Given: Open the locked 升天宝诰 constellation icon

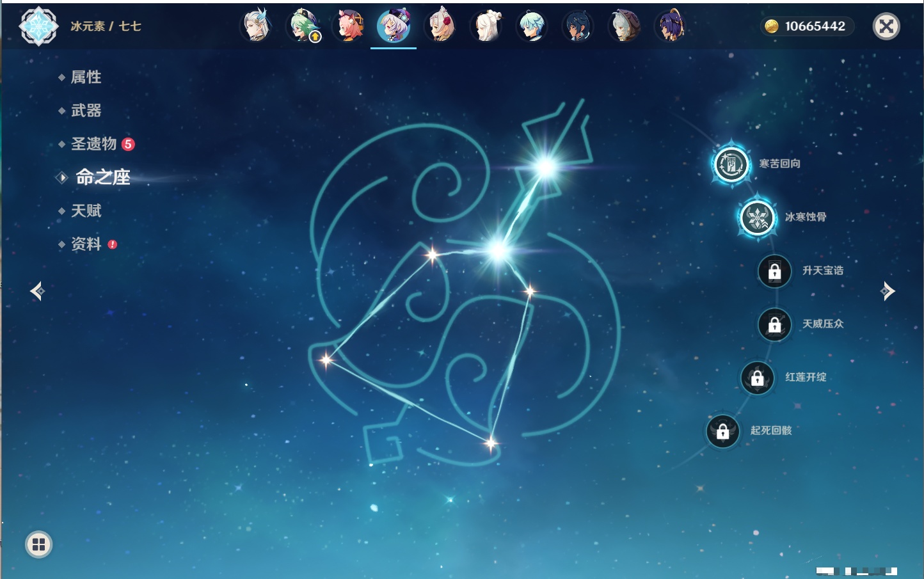Looking at the screenshot, I should 774,271.
